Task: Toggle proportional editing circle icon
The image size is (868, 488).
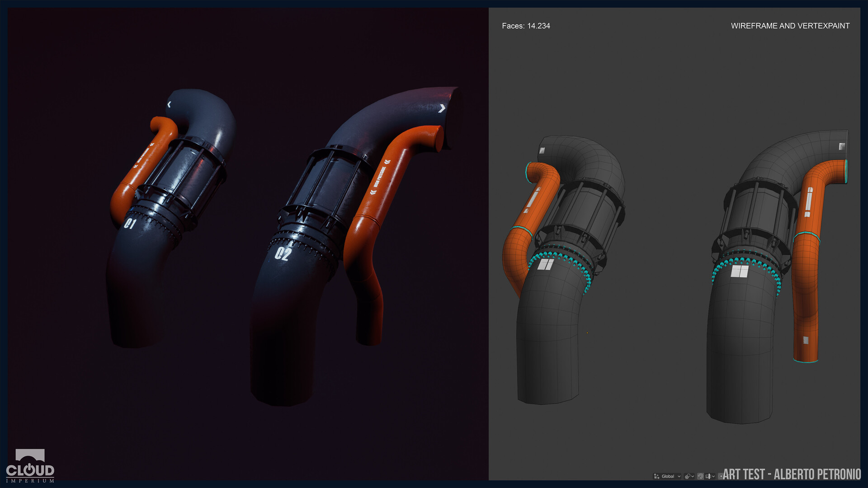Action: point(721,476)
